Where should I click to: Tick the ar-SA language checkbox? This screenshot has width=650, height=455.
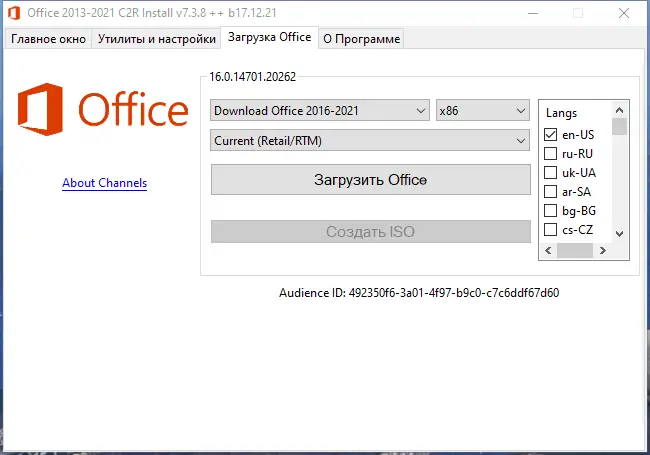pos(550,191)
